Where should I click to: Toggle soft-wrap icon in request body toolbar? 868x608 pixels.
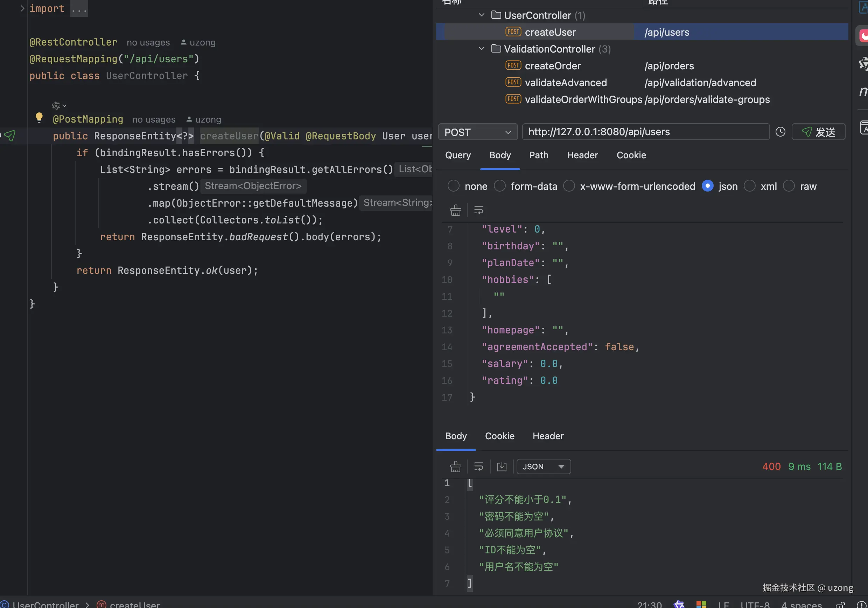click(x=478, y=210)
